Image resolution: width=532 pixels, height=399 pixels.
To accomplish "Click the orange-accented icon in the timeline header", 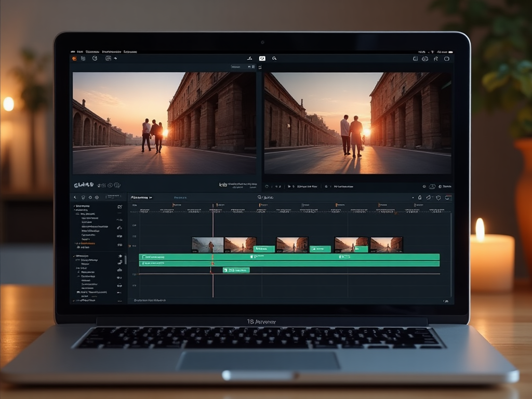I will tap(448, 197).
